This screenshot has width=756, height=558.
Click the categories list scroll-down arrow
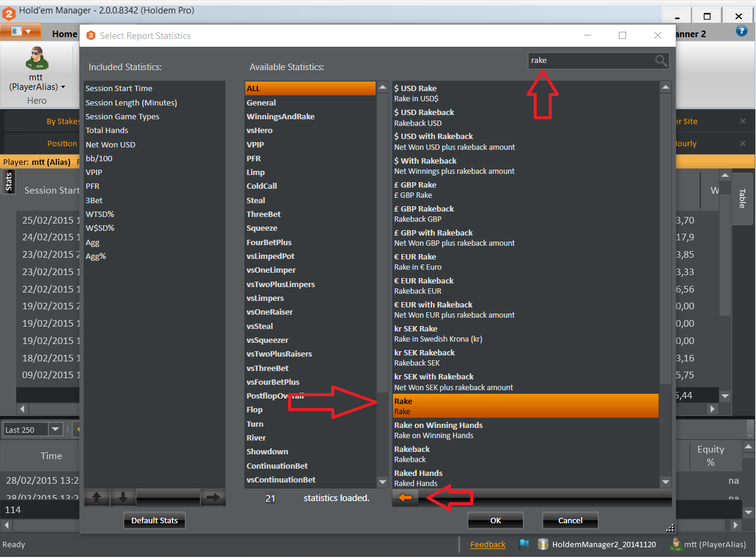pos(383,482)
